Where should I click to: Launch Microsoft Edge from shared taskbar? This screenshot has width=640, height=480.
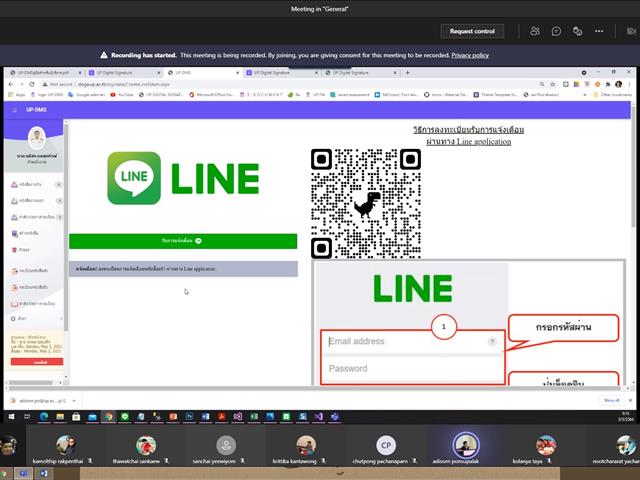44,416
